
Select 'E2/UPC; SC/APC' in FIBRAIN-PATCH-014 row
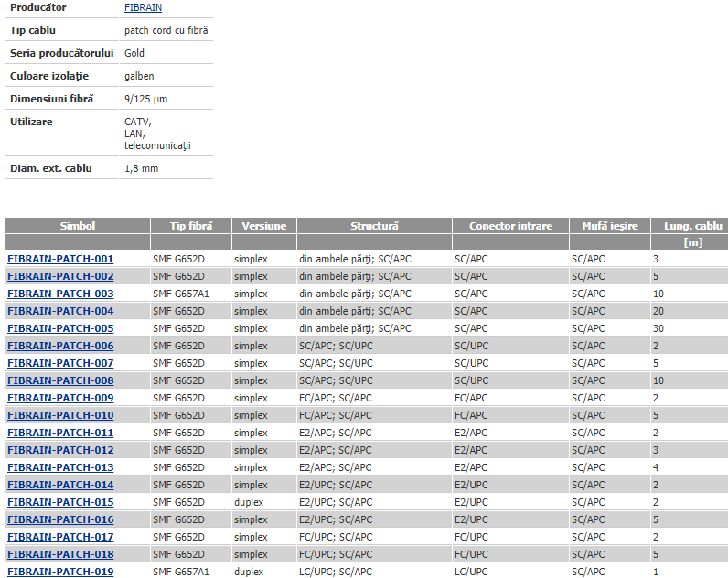pos(336,485)
